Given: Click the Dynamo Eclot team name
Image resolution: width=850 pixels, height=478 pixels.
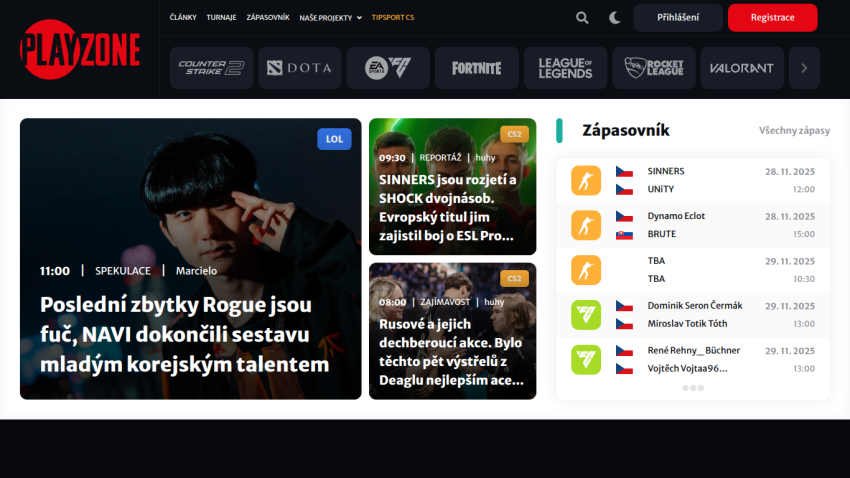Looking at the screenshot, I should pos(676,216).
